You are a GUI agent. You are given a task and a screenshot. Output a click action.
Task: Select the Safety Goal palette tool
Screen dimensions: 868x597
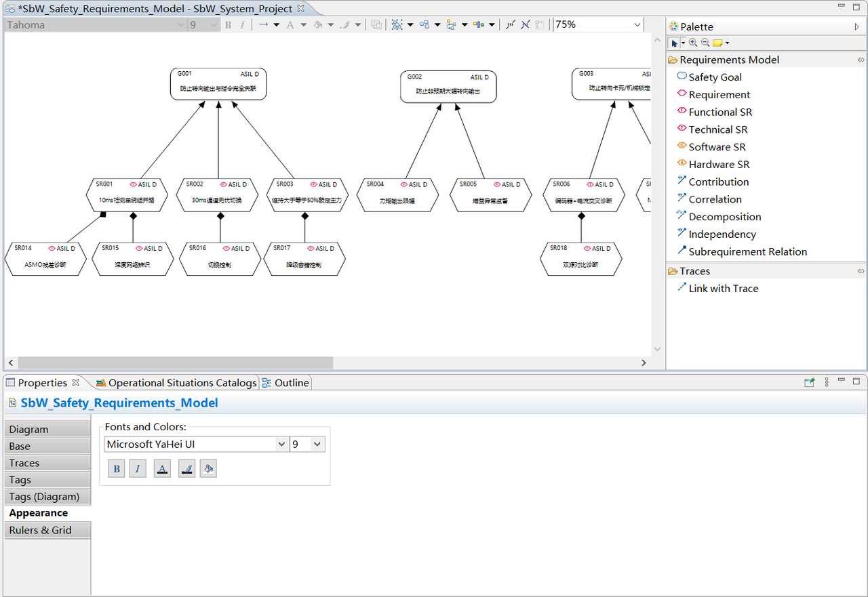709,77
